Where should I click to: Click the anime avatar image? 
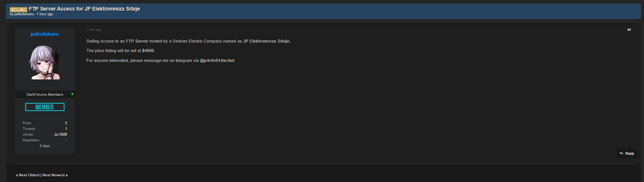[45, 62]
